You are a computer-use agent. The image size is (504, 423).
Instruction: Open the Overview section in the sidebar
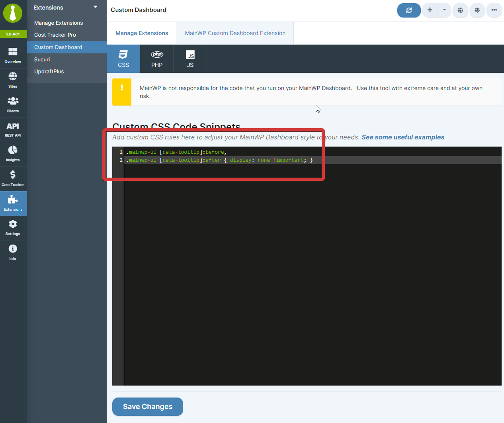tap(13, 55)
